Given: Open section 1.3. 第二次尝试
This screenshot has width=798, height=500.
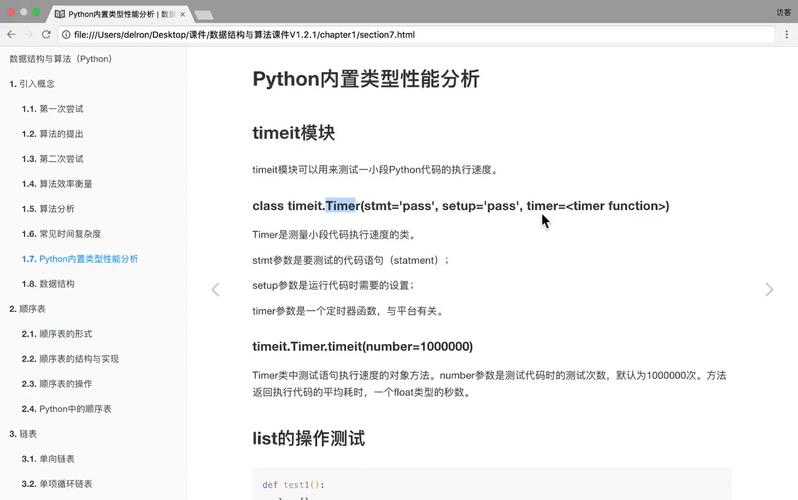Looking at the screenshot, I should pos(52,159).
